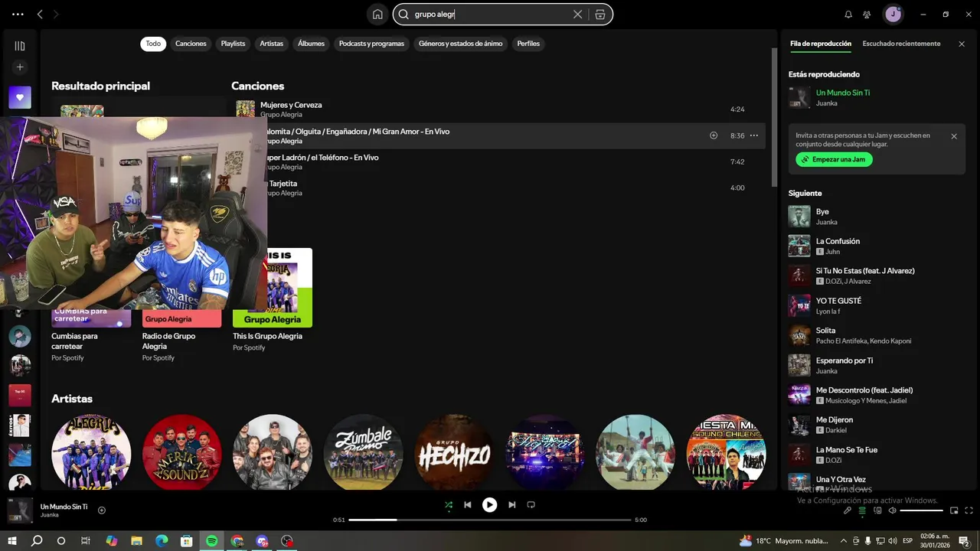Open the Windows Start menu
This screenshot has width=980, height=551.
(12, 541)
